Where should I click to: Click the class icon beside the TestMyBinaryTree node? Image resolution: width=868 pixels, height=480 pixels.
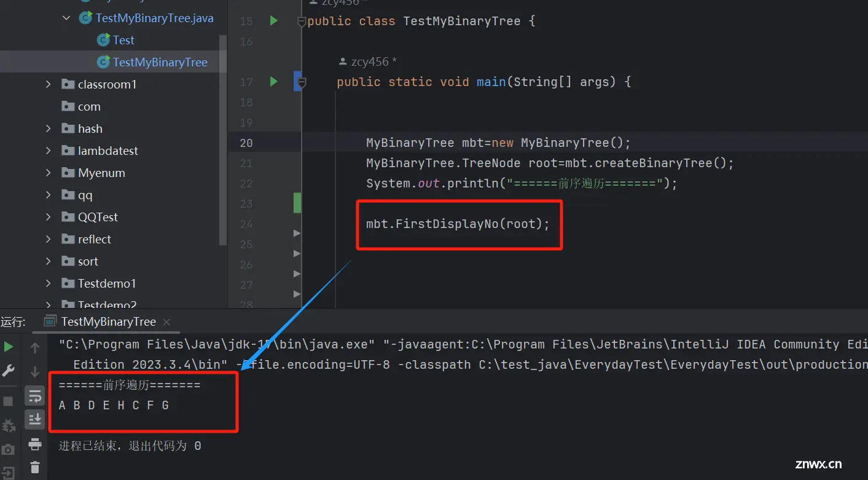click(104, 62)
